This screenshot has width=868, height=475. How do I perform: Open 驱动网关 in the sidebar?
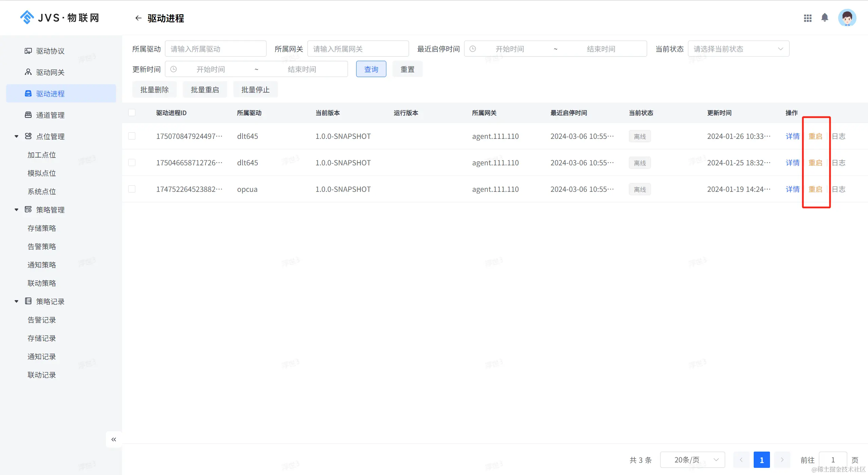click(x=50, y=72)
